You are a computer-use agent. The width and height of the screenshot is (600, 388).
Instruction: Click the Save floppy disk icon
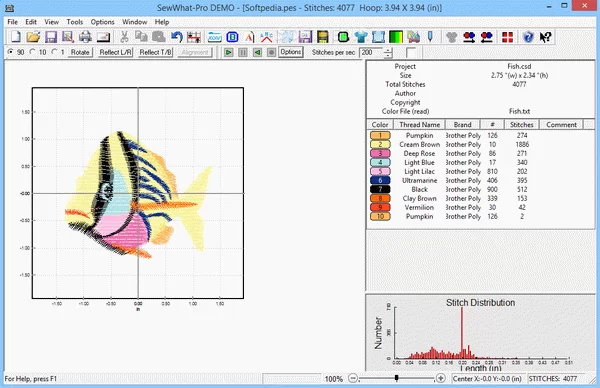click(51, 37)
